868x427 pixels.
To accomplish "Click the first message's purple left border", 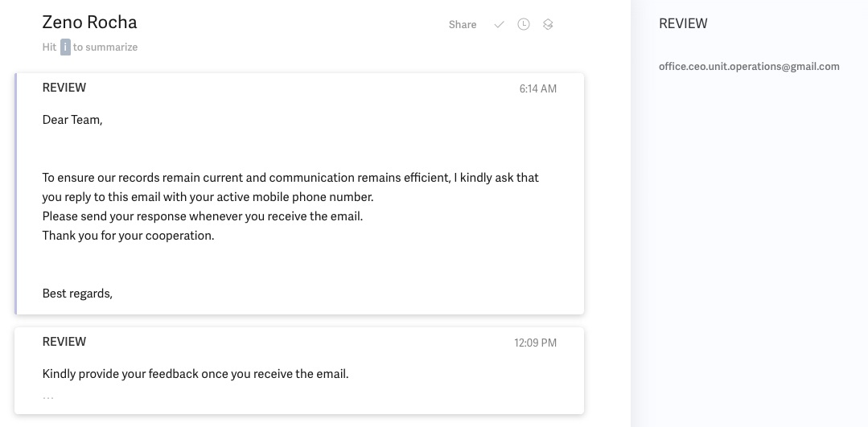I will coord(16,193).
